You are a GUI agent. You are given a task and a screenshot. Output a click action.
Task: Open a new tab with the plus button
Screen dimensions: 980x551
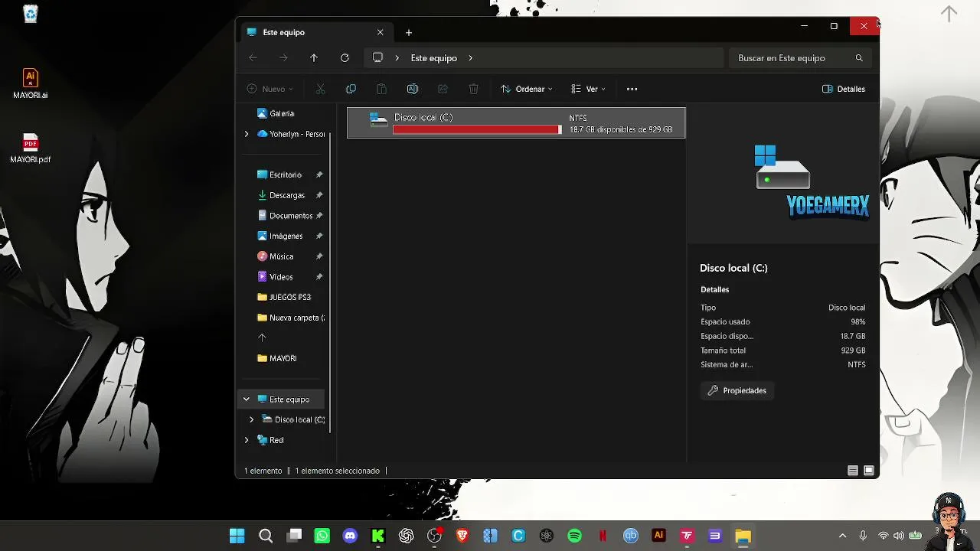pos(409,32)
